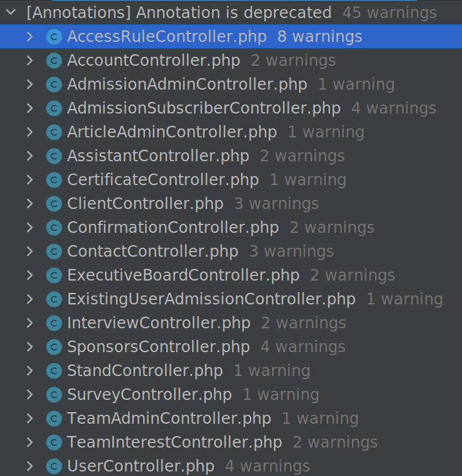Screen dimensions: 462x476
Task: Expand AdmissionSubscriberController.php node
Action: (x=30, y=108)
